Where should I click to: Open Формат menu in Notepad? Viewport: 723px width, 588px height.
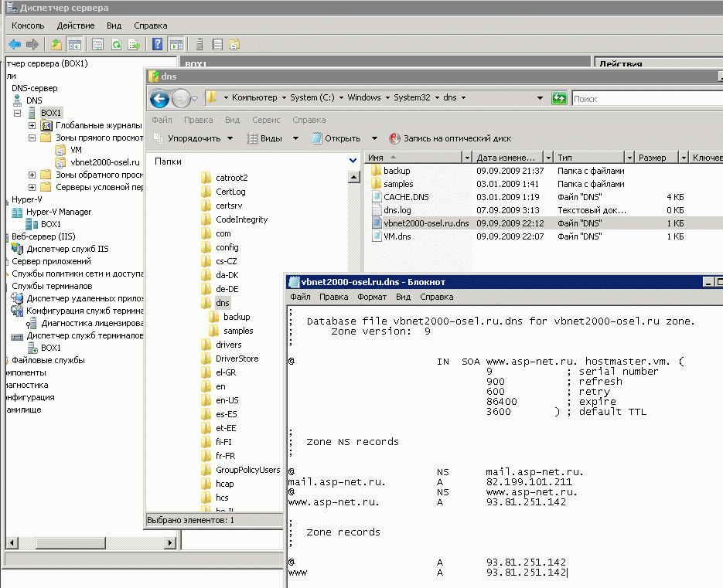(x=372, y=297)
